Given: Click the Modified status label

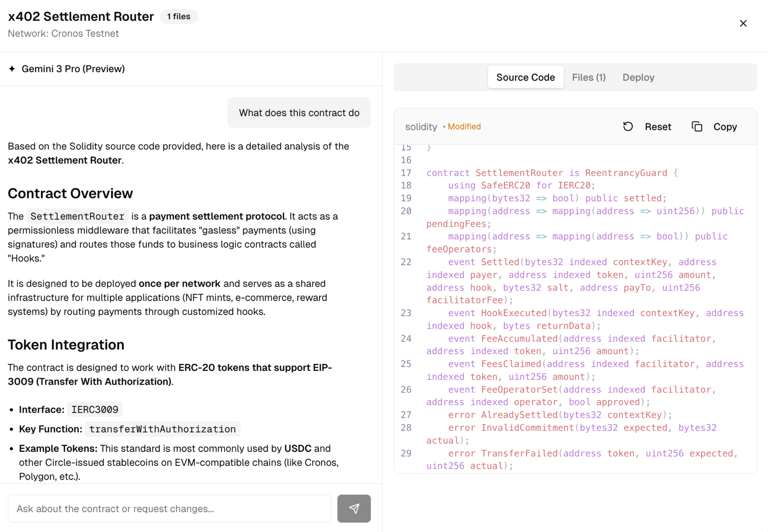Looking at the screenshot, I should 464,127.
